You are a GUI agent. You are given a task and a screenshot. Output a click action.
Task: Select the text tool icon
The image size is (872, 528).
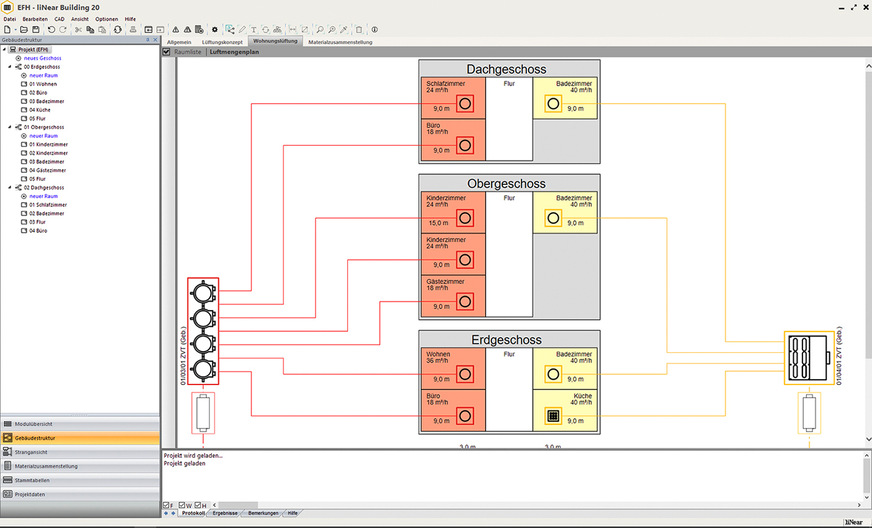click(x=253, y=30)
